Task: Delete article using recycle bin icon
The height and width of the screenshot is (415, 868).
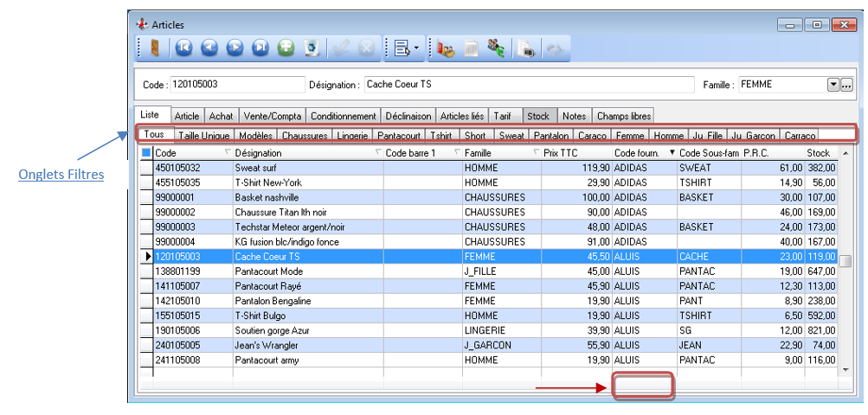Action: [312, 48]
